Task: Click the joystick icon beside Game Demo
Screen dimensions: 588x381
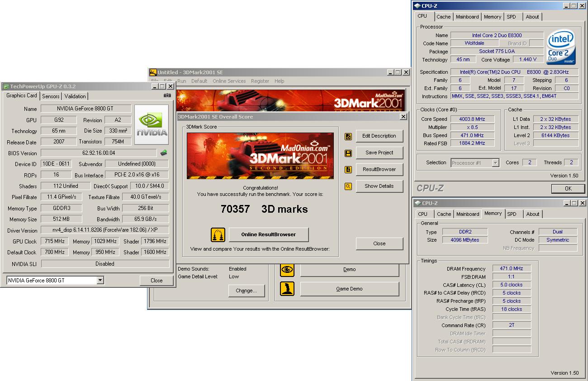Action: 287,289
